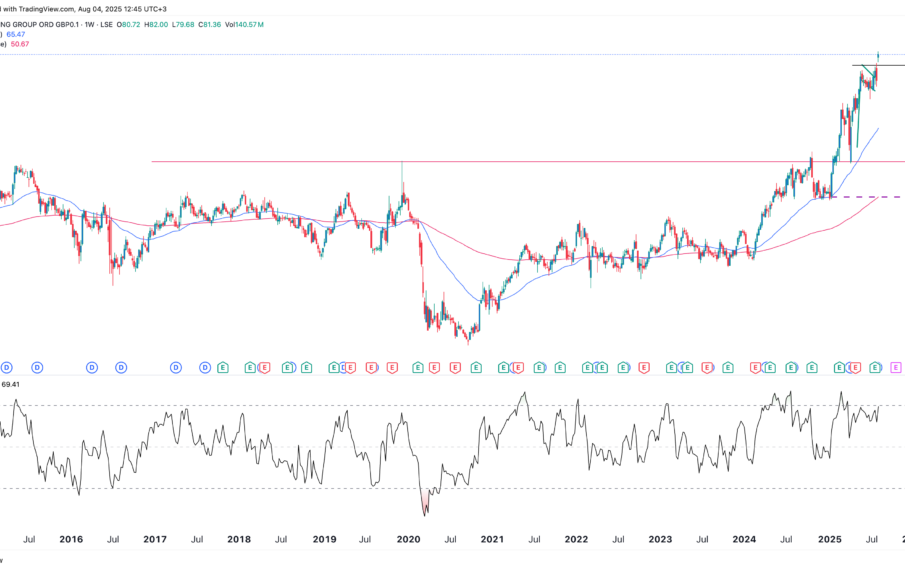Select the pink moving average value 50.67

click(x=20, y=45)
